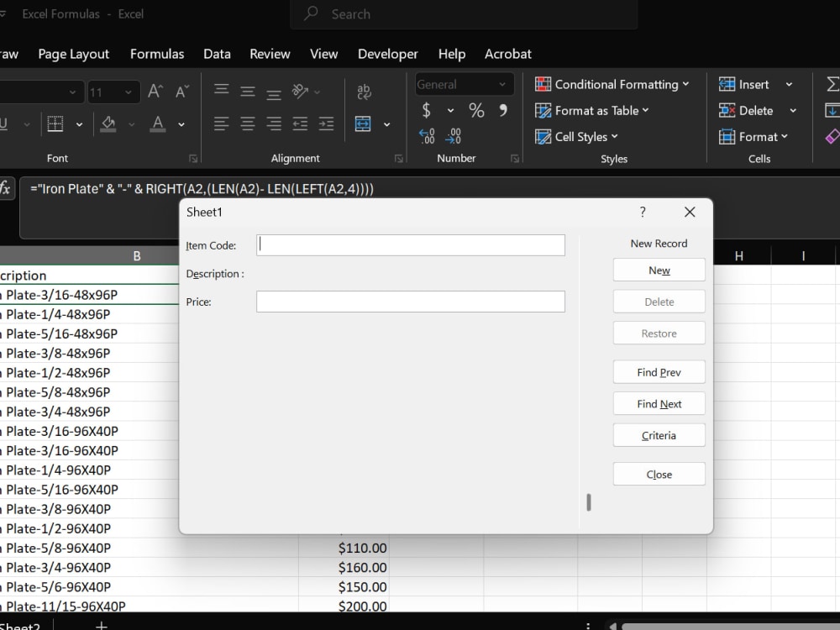Screen dimensions: 840x630
Task: Click the Find Next button
Action: point(659,403)
